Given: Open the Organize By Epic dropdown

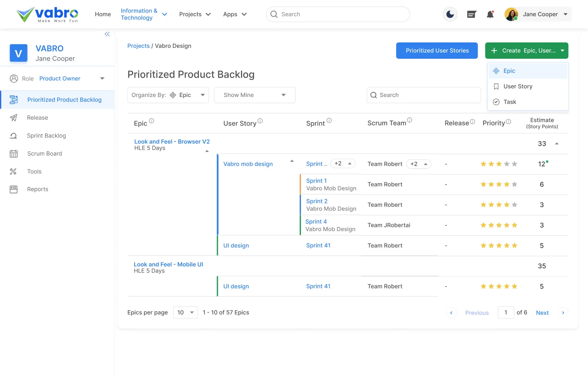Looking at the screenshot, I should (168, 95).
